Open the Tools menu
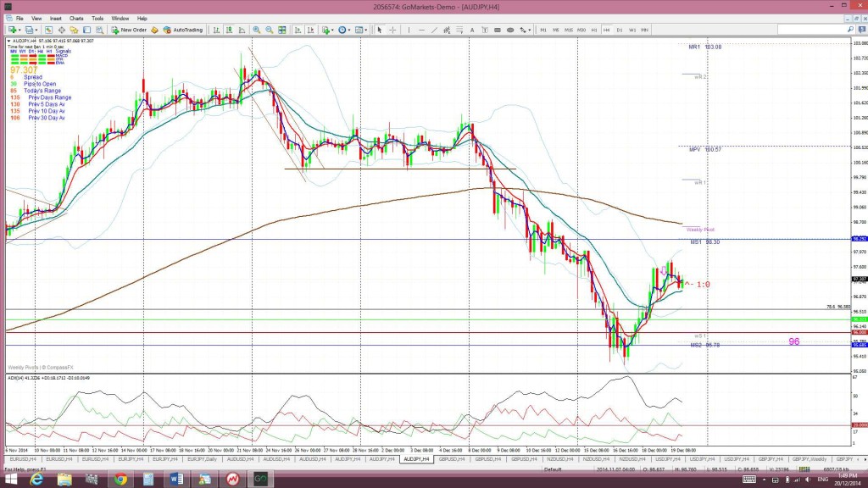The image size is (868, 488). 97,19
